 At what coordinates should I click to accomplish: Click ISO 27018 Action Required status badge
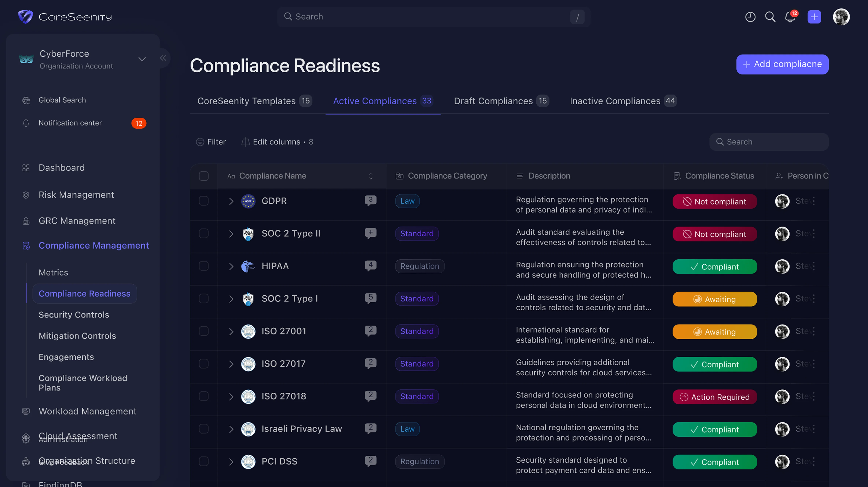pyautogui.click(x=714, y=397)
